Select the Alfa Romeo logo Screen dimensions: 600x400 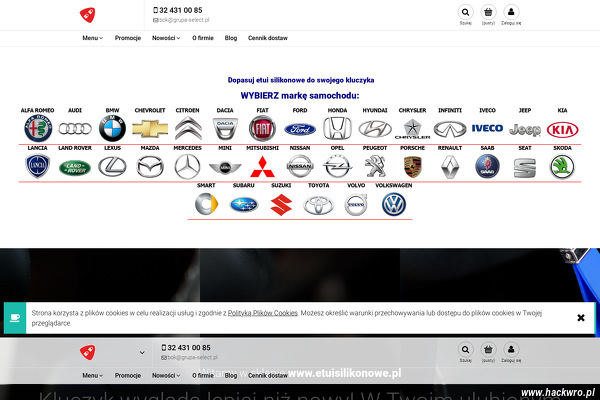pos(38,129)
